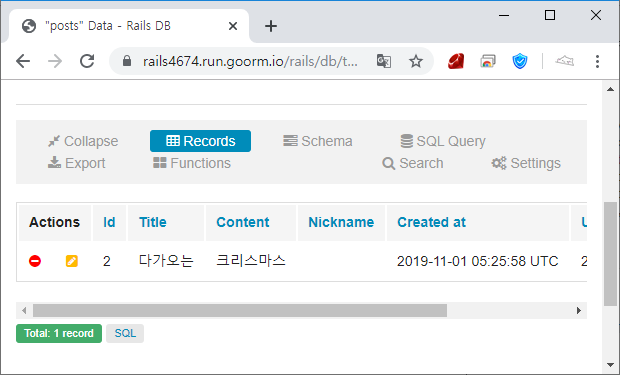The image size is (620, 375).
Task: Click the created at value 2019-11-01 05:25:58 UTC
Action: 478,261
